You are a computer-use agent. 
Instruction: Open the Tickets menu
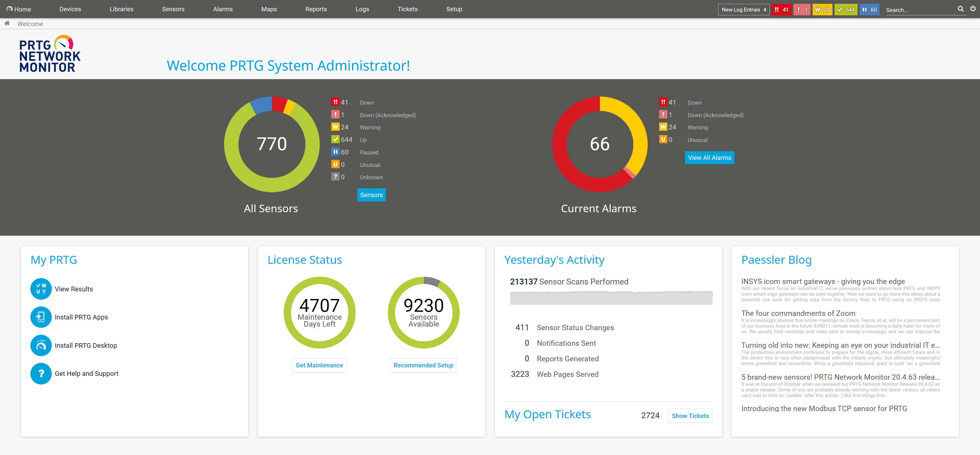click(x=408, y=9)
